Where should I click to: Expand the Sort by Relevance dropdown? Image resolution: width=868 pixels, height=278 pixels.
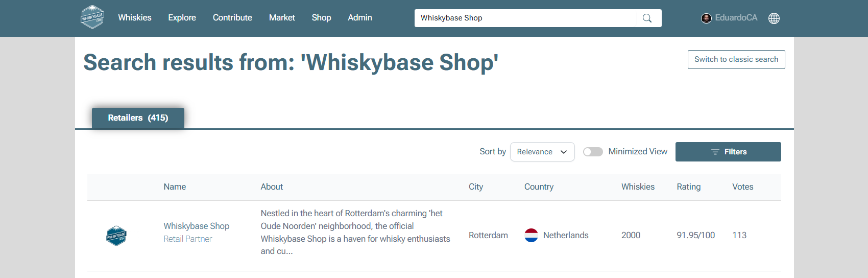coord(542,152)
